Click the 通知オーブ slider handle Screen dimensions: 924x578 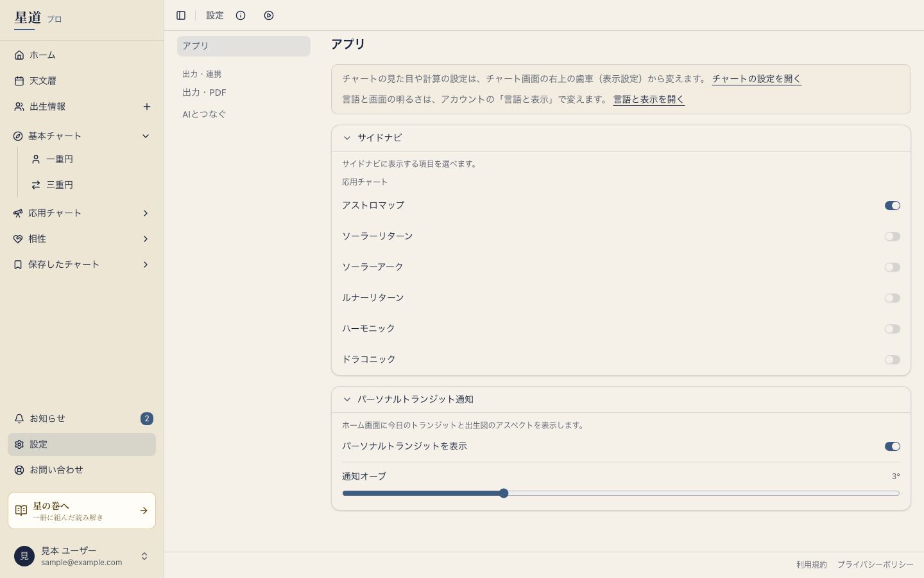(504, 493)
